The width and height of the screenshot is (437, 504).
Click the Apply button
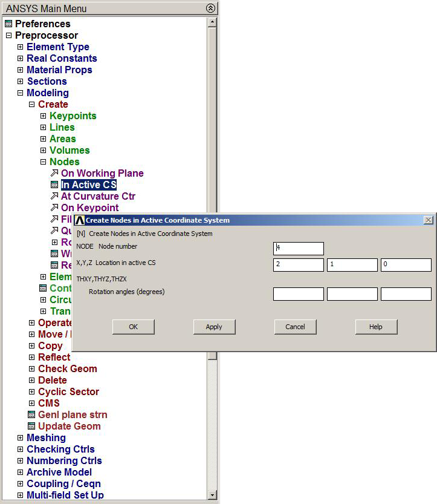[214, 327]
